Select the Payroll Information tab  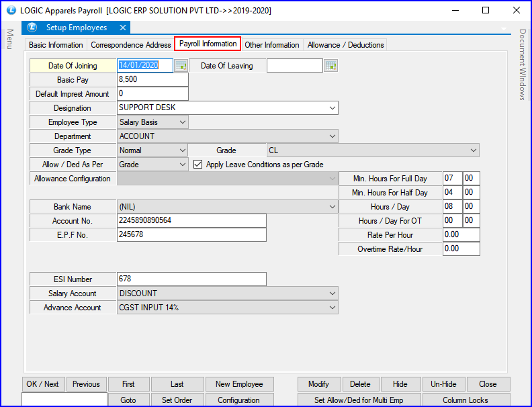[x=208, y=44]
